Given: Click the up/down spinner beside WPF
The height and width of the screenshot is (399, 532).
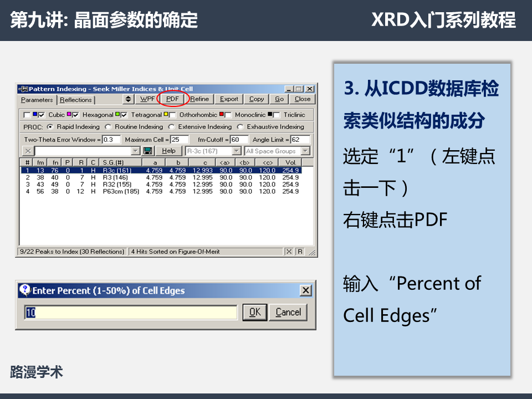Looking at the screenshot, I should 128,99.
